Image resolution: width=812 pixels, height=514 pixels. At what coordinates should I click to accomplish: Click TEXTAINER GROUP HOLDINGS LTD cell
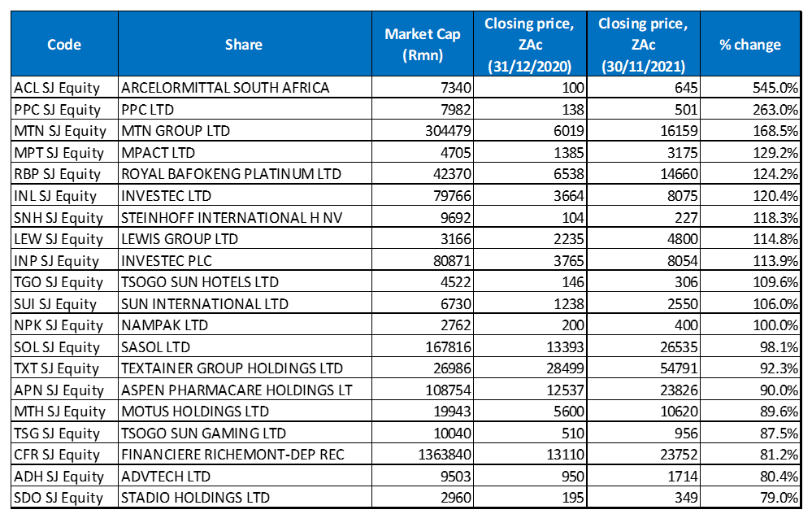(x=245, y=368)
